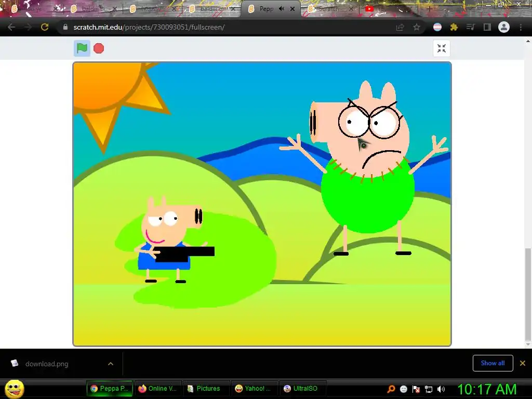Mute audio on the Pepp tab
532x399 pixels.
(281, 9)
